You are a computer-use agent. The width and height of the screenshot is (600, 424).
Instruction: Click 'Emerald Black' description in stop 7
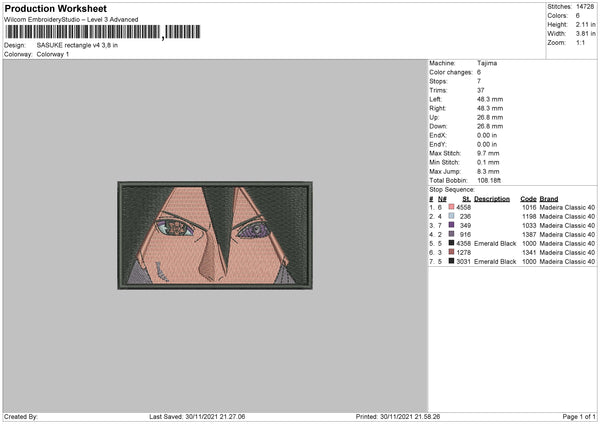[495, 261]
